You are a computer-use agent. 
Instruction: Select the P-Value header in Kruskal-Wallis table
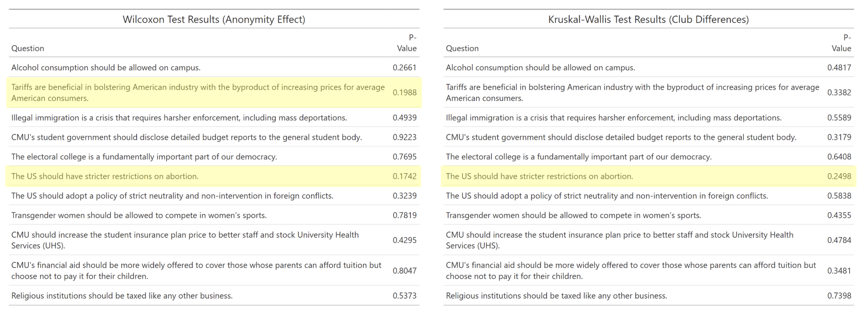pyautogui.click(x=841, y=42)
